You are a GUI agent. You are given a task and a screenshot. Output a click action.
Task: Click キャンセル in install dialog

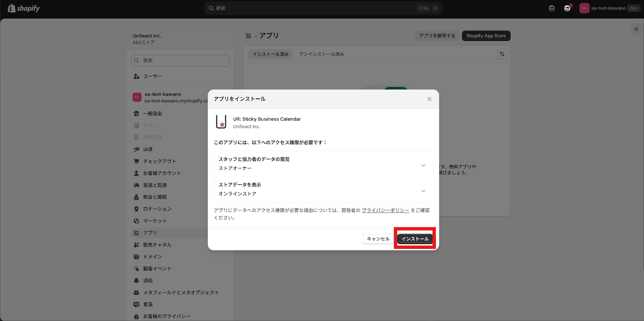(378, 239)
